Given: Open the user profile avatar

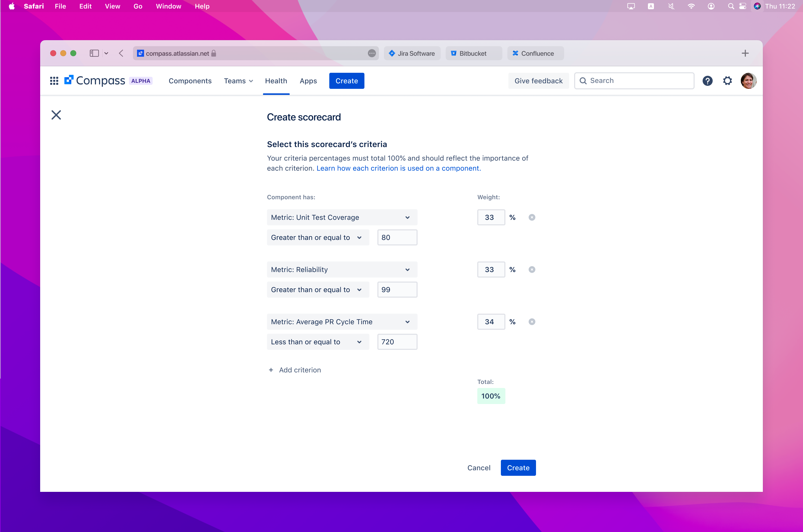Looking at the screenshot, I should coord(748,81).
